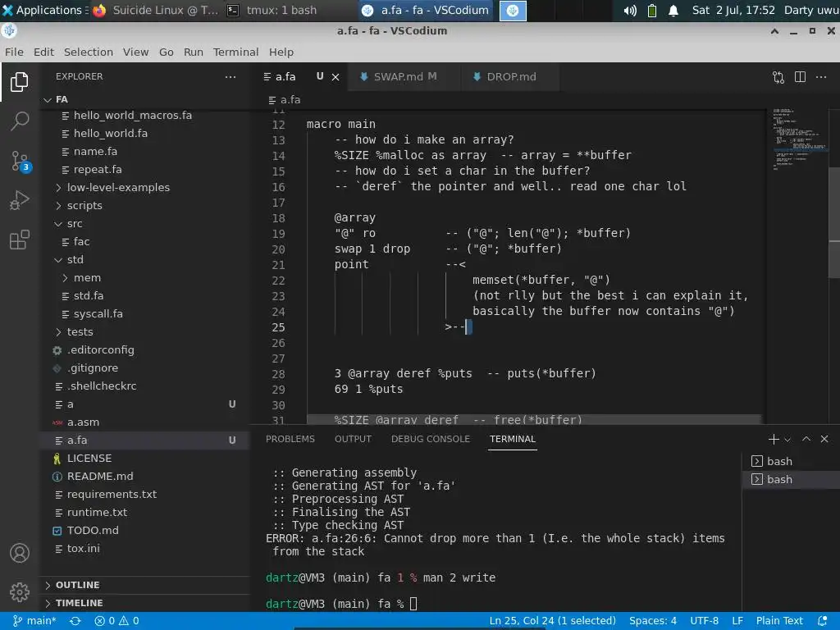This screenshot has height=630, width=840.
Task: Open the terminal launch profile dropdown
Action: tap(787, 440)
